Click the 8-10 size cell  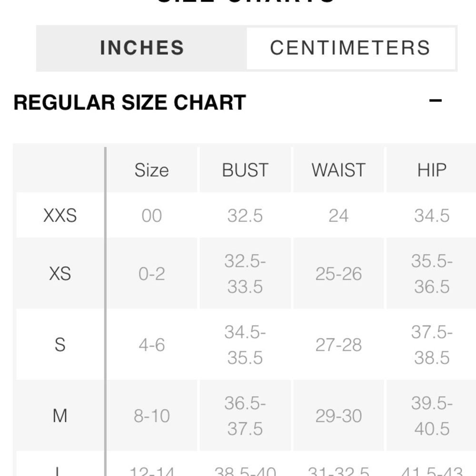152,416
